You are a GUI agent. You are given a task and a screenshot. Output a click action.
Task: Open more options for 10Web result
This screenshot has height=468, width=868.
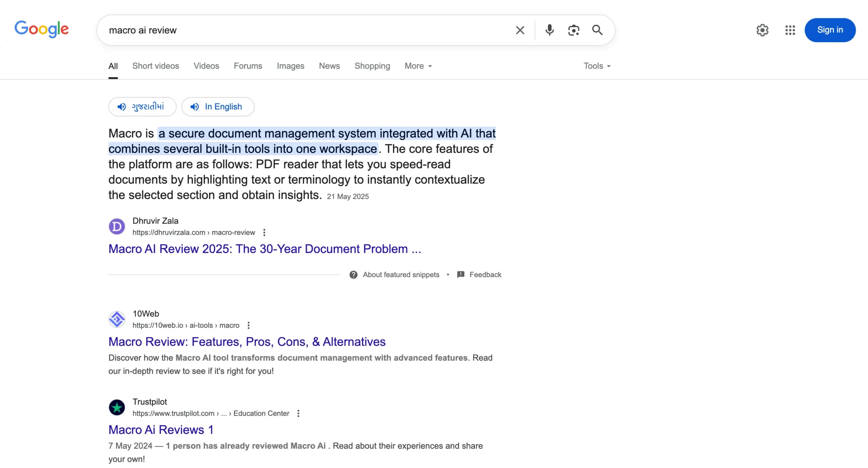click(x=249, y=325)
